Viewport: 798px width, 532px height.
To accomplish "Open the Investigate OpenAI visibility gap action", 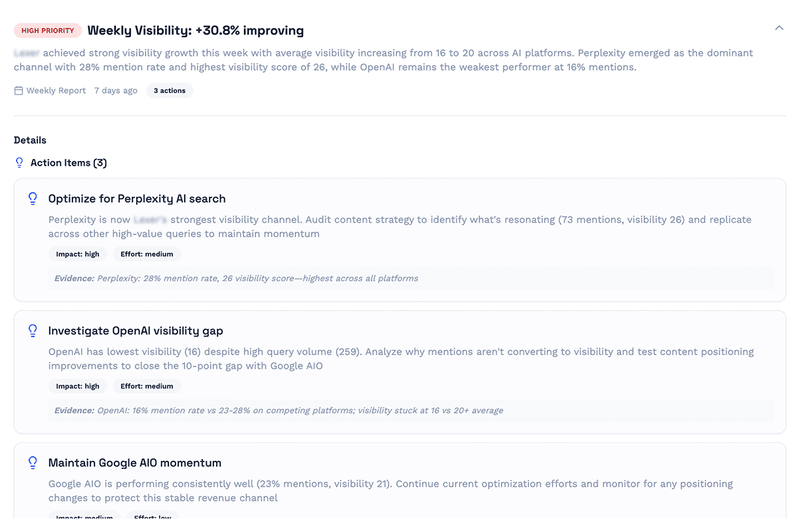I will [x=136, y=330].
